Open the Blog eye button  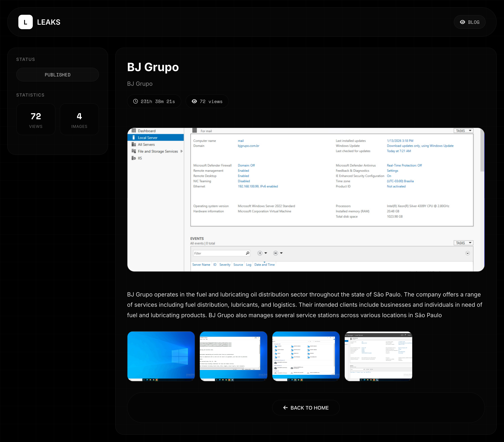pyautogui.click(x=469, y=22)
